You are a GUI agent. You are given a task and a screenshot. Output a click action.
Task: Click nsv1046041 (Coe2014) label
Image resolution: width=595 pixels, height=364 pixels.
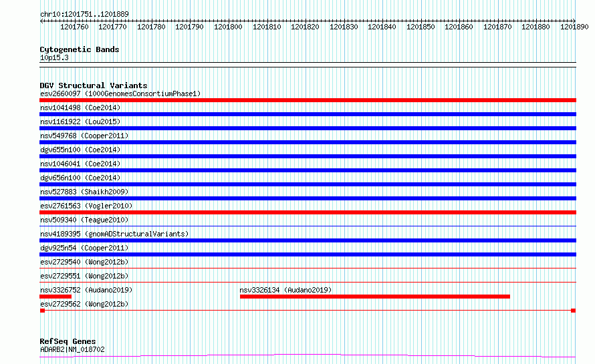click(80, 164)
